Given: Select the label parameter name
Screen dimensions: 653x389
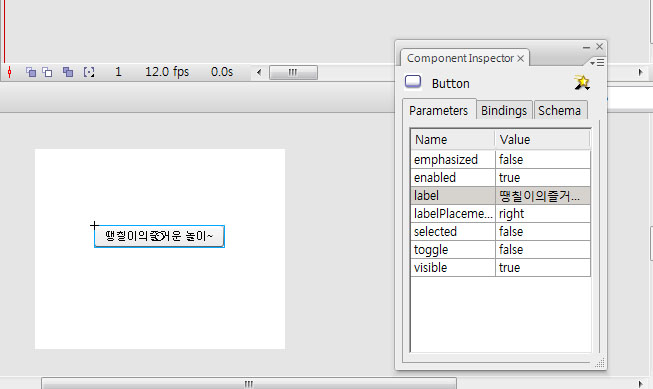Looking at the screenshot, I should pyautogui.click(x=453, y=196).
